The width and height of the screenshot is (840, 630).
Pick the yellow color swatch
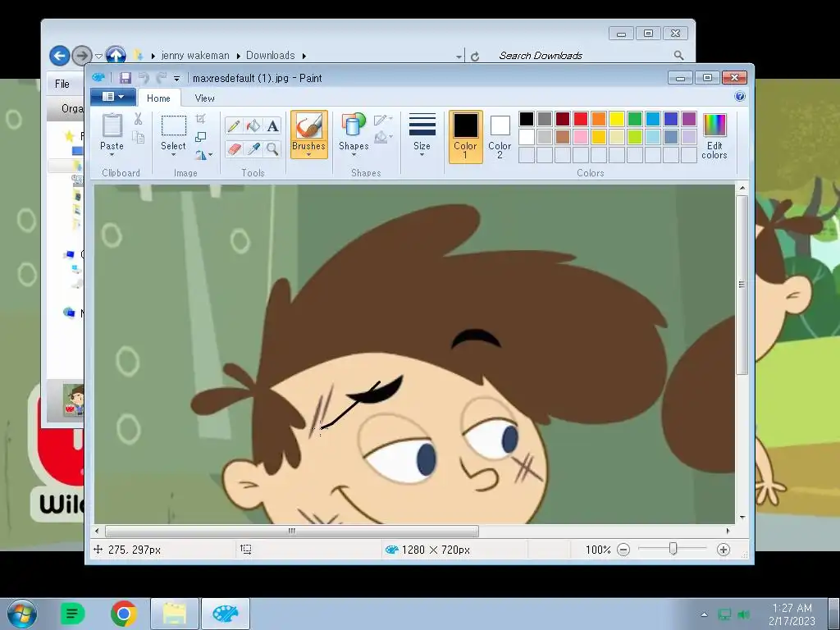tap(617, 118)
